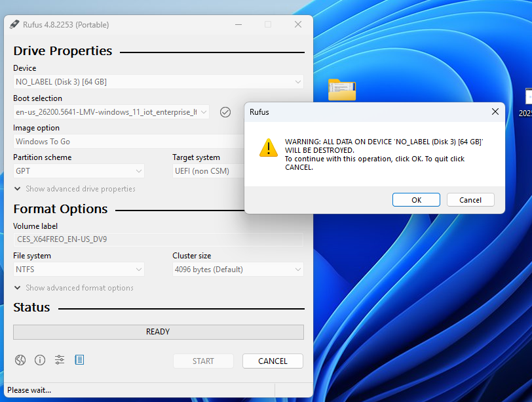Click the Volume label text field
Image resolution: width=532 pixels, height=402 pixels.
coord(159,239)
